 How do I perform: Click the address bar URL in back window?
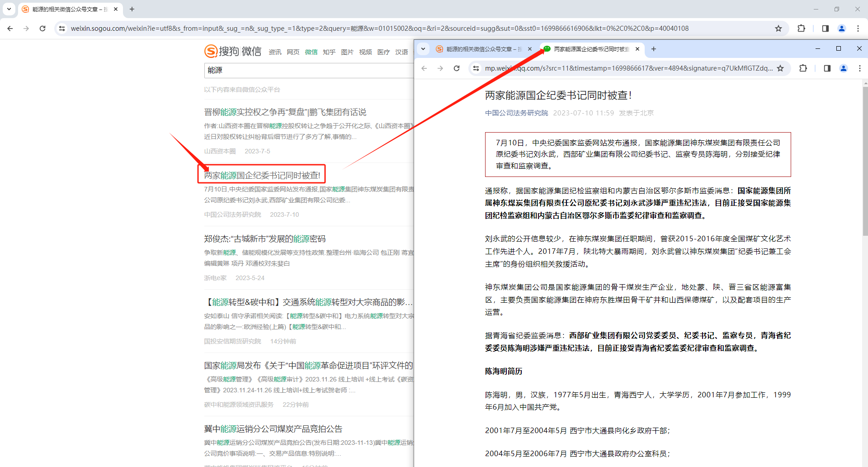coord(380,29)
